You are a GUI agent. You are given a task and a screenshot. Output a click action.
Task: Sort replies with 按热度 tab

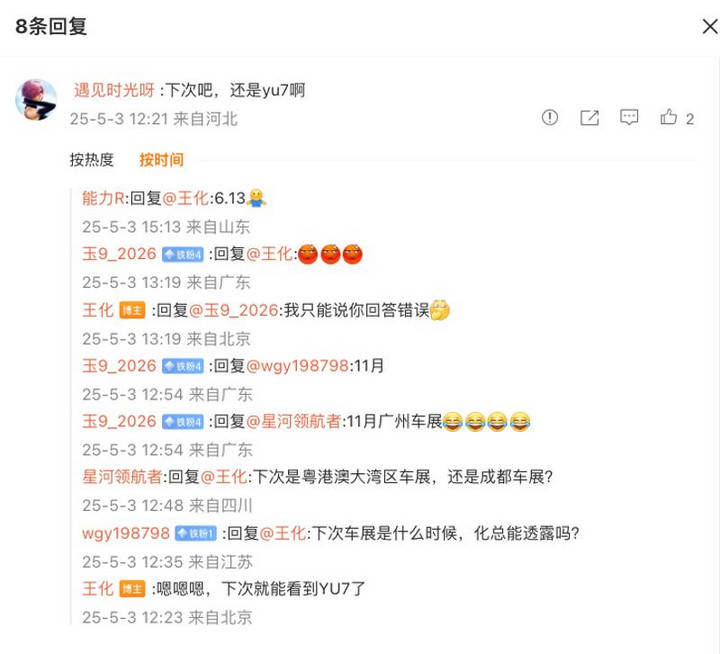pos(91,159)
